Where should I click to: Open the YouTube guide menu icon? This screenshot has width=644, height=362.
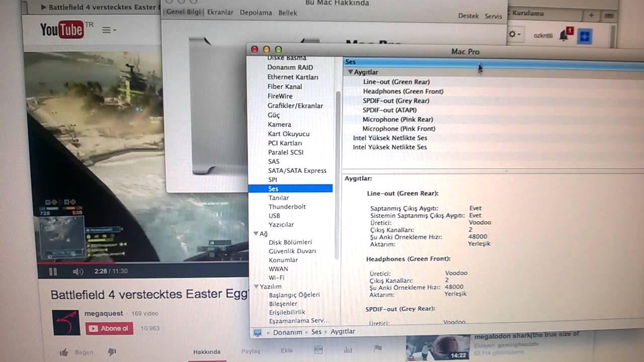click(x=109, y=30)
